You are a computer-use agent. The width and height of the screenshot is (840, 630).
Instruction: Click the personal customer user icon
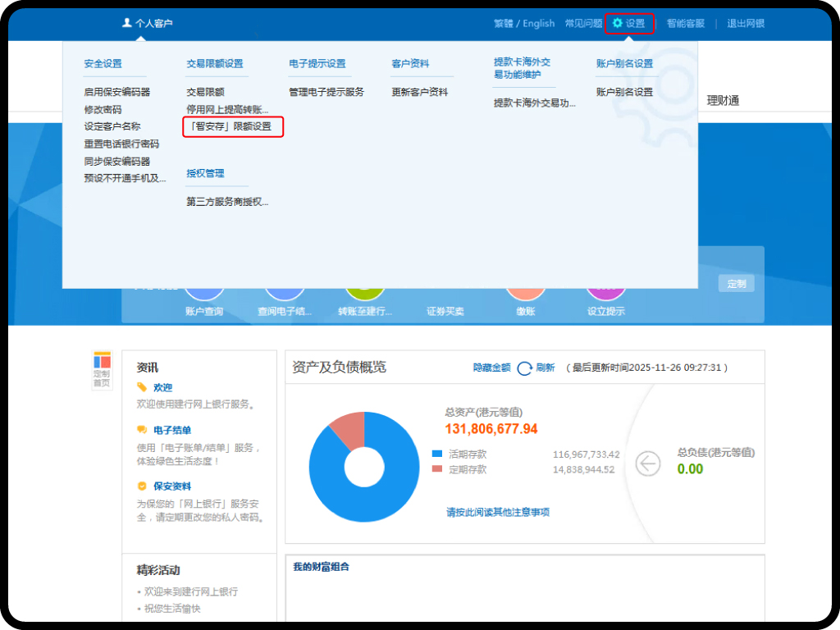click(126, 23)
